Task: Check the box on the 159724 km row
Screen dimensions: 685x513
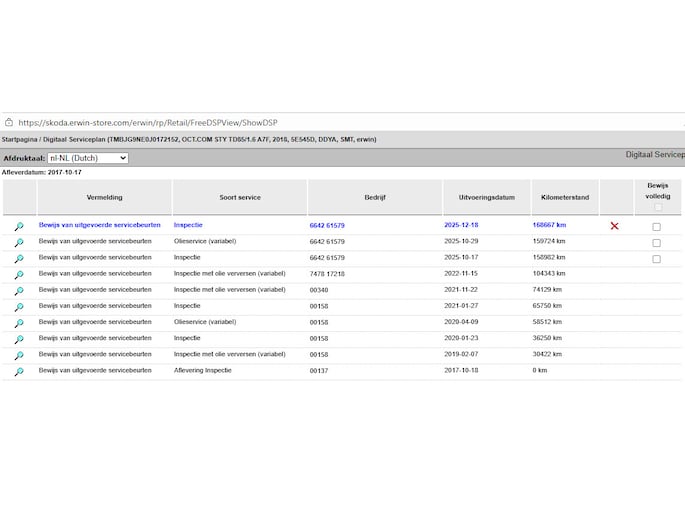Action: (656, 243)
